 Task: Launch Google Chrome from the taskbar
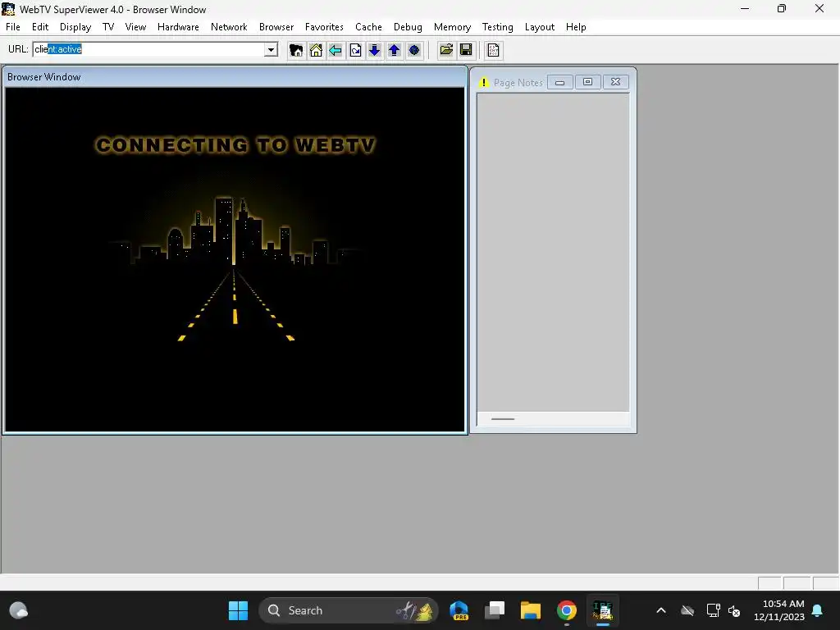pos(566,610)
